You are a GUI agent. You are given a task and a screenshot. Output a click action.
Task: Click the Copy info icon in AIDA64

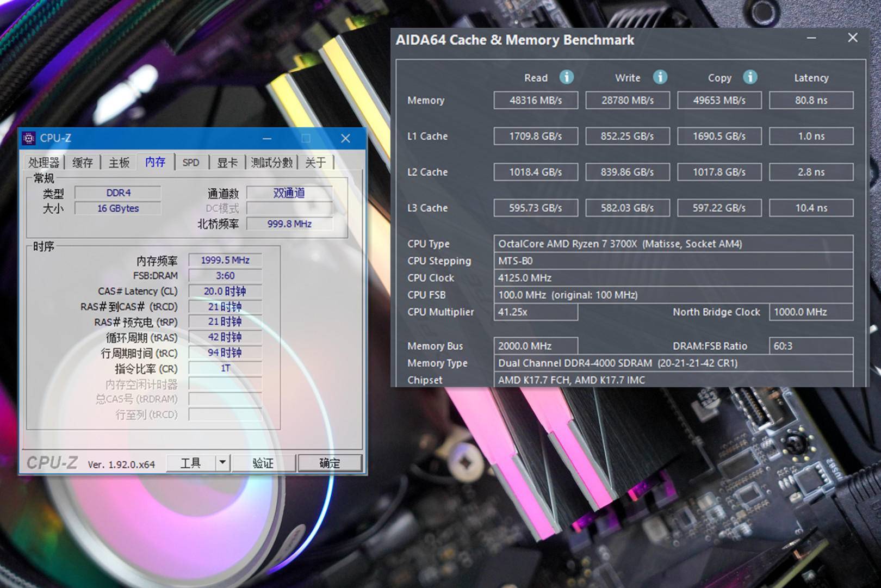(750, 77)
